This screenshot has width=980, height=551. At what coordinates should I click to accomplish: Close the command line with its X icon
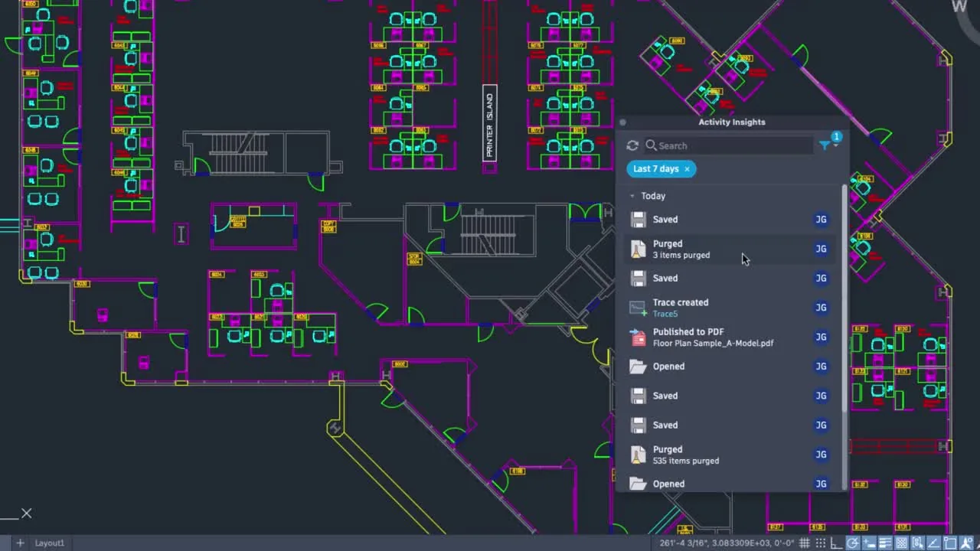(x=27, y=514)
